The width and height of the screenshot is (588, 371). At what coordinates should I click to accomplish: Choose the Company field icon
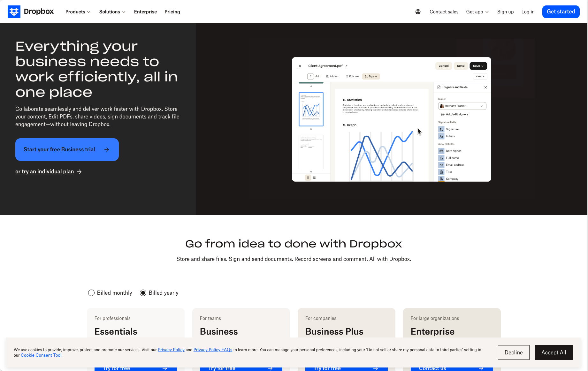(x=441, y=179)
